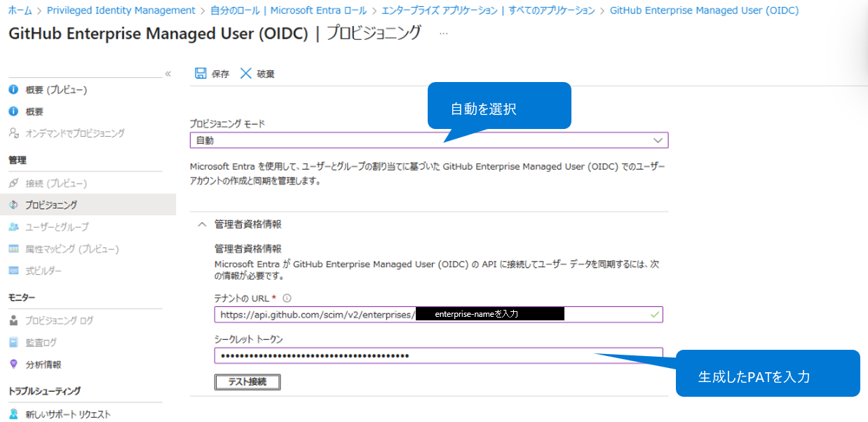This screenshot has height=422, width=868.
Task: Select ユーザーとグループ menu item
Action: tap(57, 226)
